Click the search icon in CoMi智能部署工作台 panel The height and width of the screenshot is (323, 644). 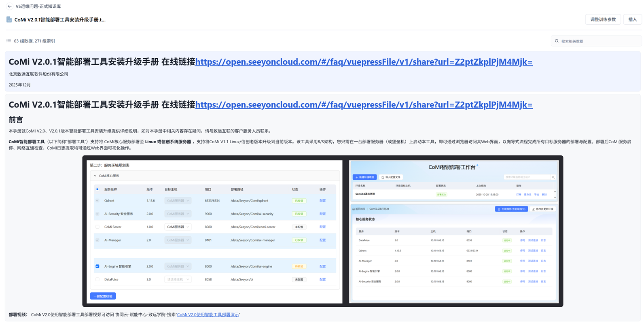point(553,177)
